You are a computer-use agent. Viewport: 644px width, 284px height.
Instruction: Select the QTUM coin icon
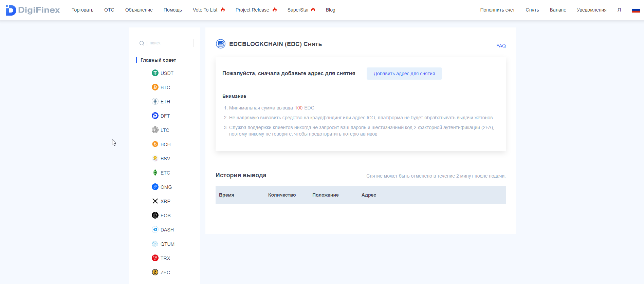pyautogui.click(x=155, y=244)
